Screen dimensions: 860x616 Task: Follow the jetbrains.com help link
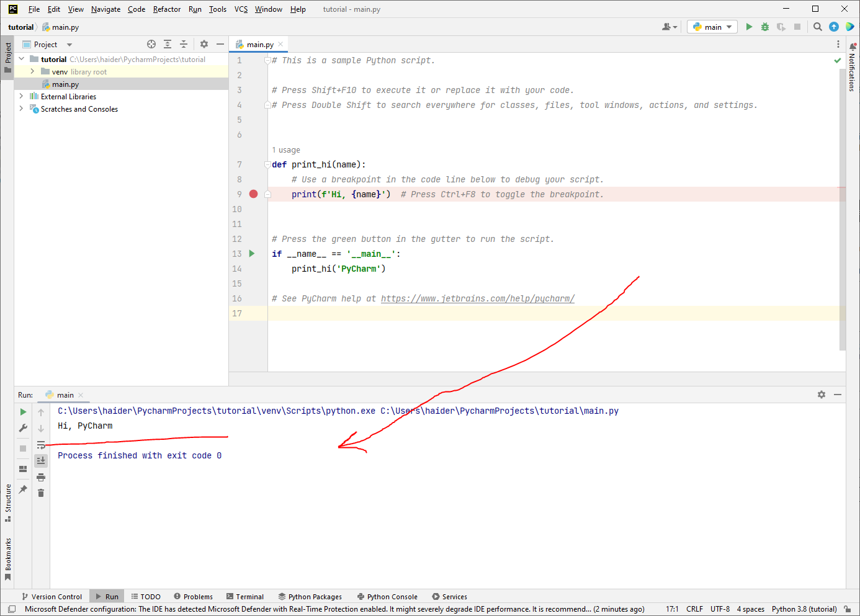478,298
